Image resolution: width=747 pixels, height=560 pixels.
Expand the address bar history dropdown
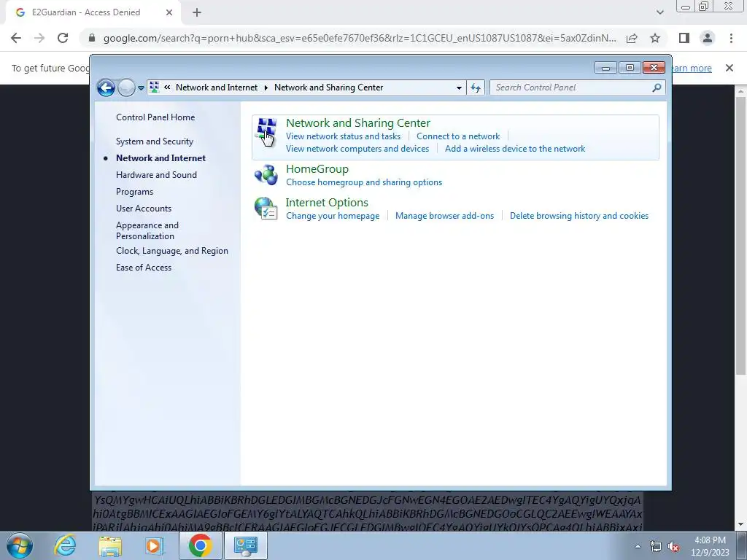(x=459, y=87)
